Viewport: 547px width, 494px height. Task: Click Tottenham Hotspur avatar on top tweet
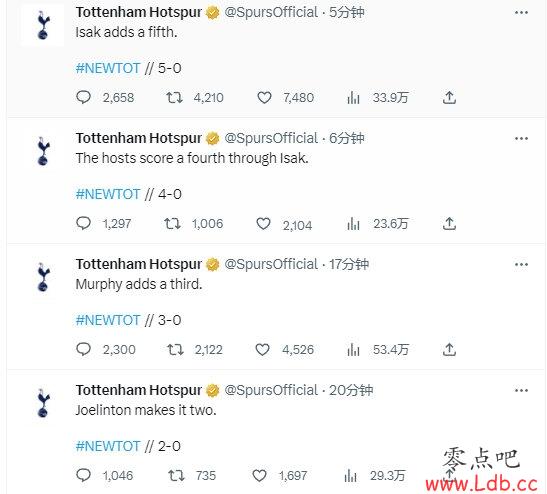pos(43,25)
